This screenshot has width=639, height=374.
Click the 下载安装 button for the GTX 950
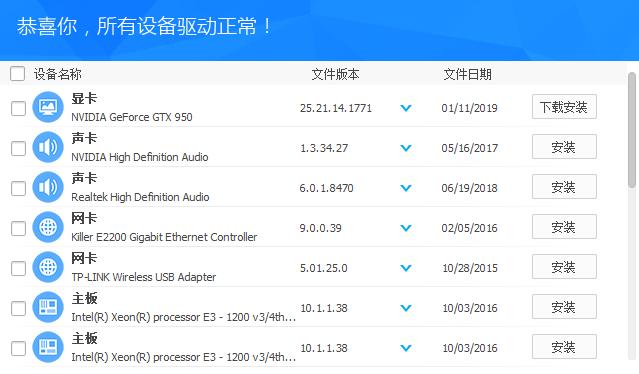tap(564, 107)
